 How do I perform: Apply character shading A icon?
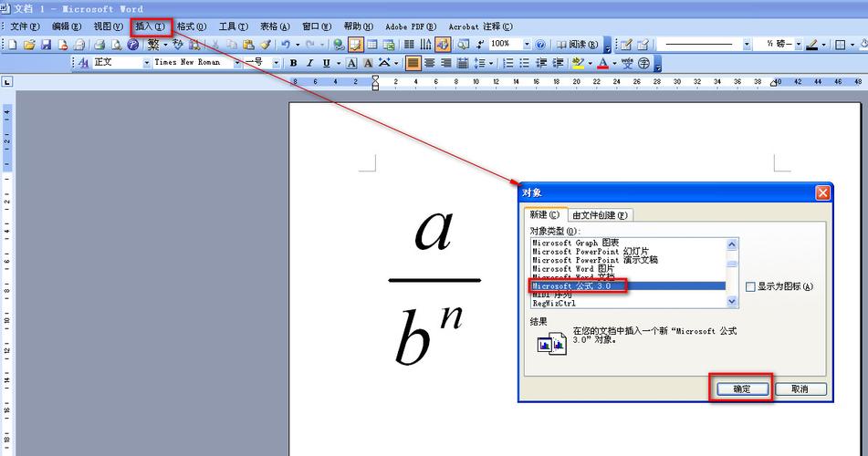pyautogui.click(x=368, y=63)
